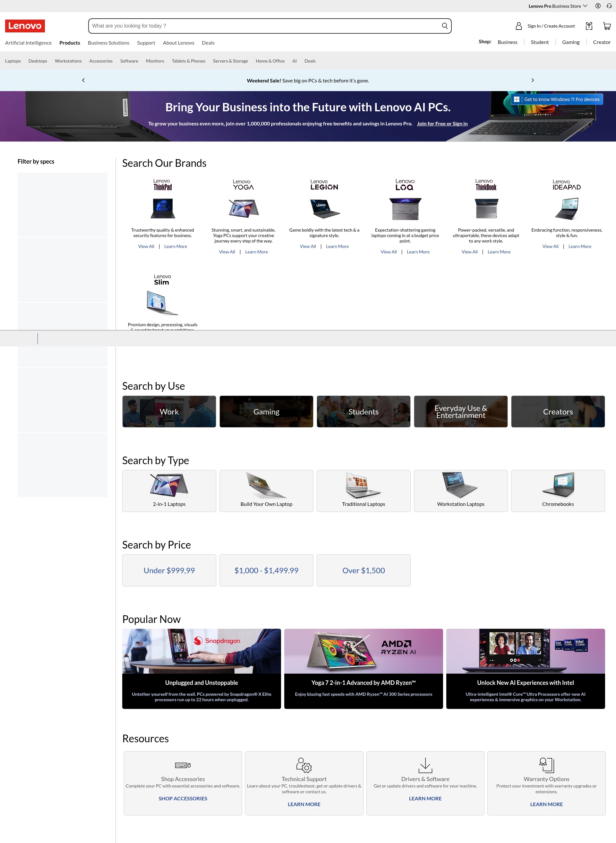Choose the Over $1,500 price button
Viewport: 616px width, 843px height.
[364, 570]
